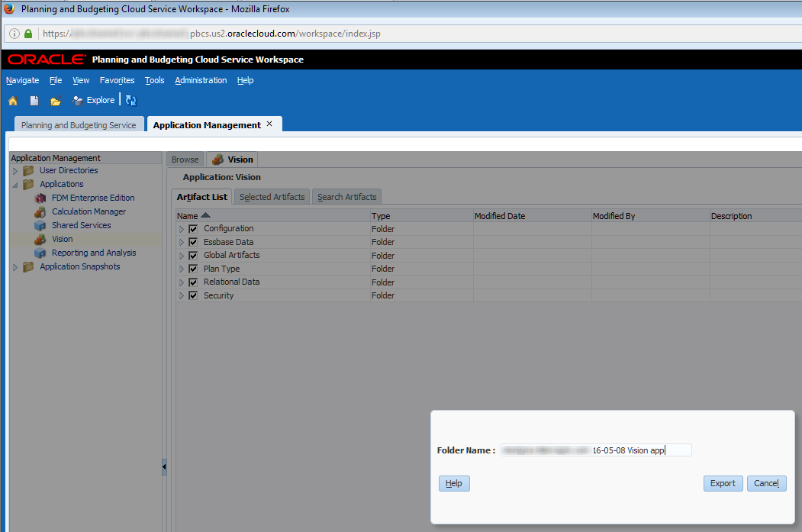Screen dimensions: 802x532
Task: Click the Firefox logo in title bar
Action: pyautogui.click(x=9, y=8)
